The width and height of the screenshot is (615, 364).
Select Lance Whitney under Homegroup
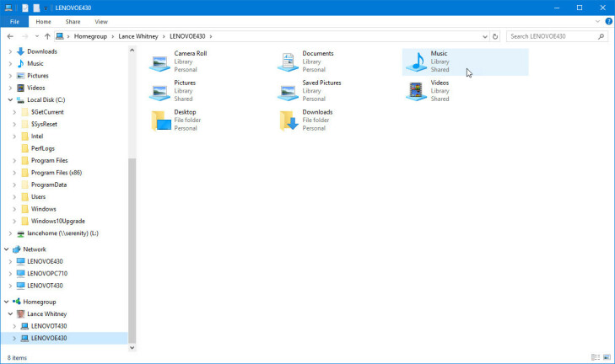point(46,313)
